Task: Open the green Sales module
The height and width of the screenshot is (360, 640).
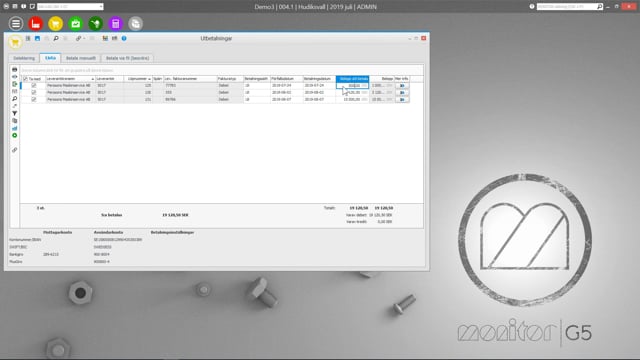Action: coord(76,24)
